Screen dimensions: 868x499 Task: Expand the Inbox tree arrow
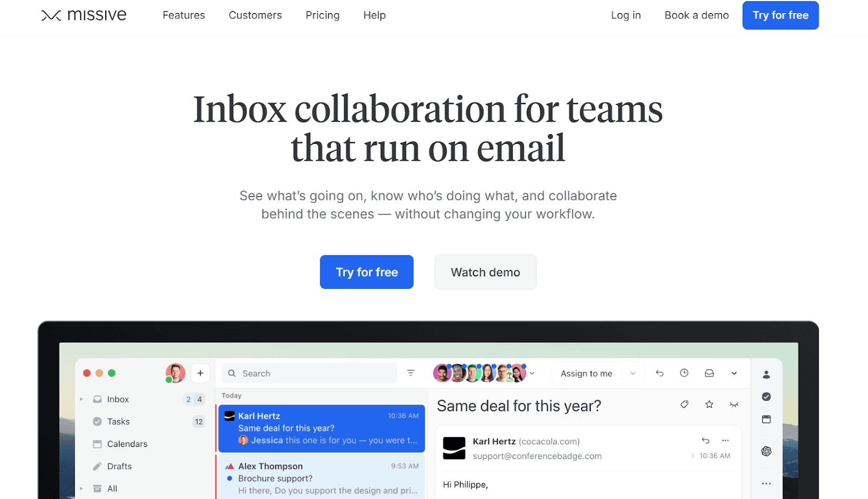[81, 399]
